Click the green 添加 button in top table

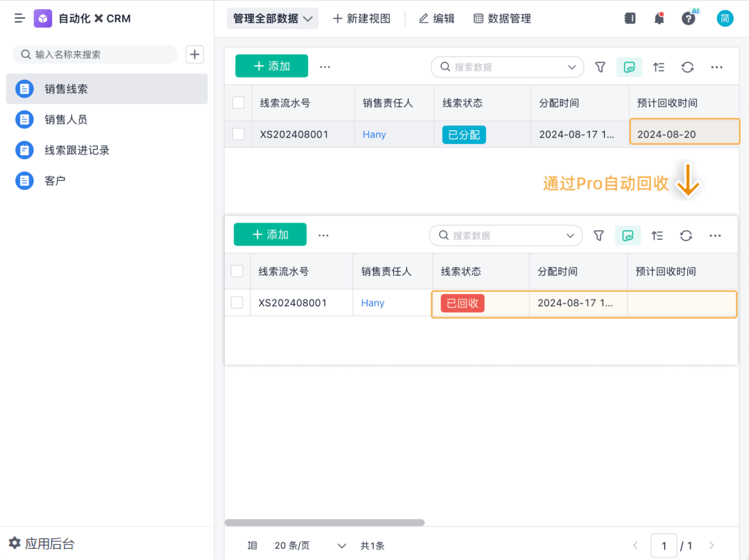(271, 66)
